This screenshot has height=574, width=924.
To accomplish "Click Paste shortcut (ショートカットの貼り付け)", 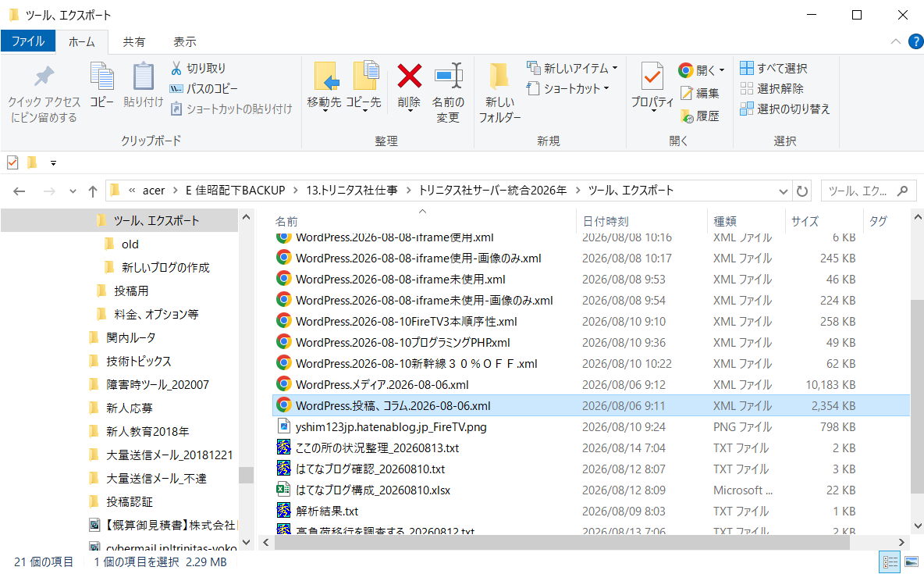I will (231, 109).
